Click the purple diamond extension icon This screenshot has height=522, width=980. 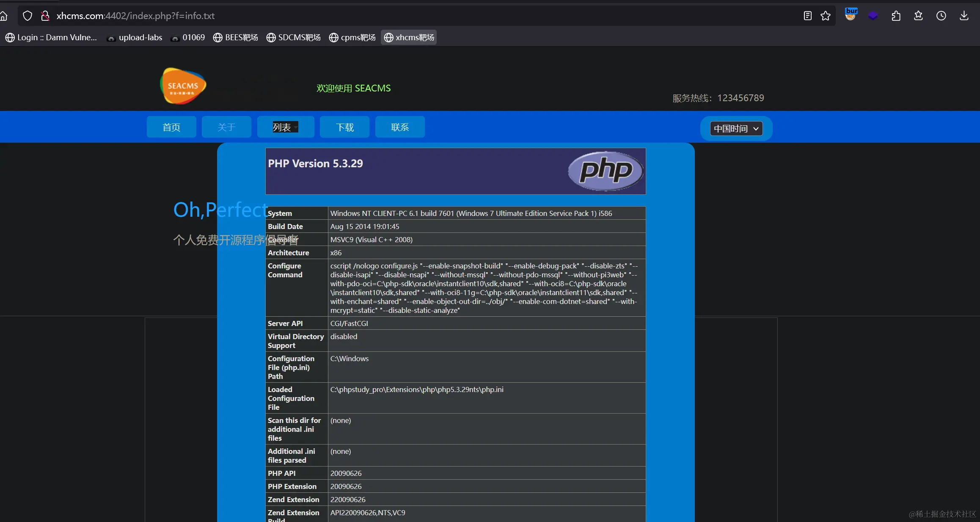click(873, 16)
